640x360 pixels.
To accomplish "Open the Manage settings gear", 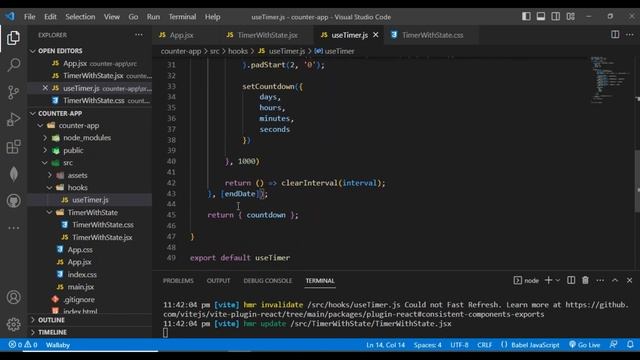I will coord(13,324).
